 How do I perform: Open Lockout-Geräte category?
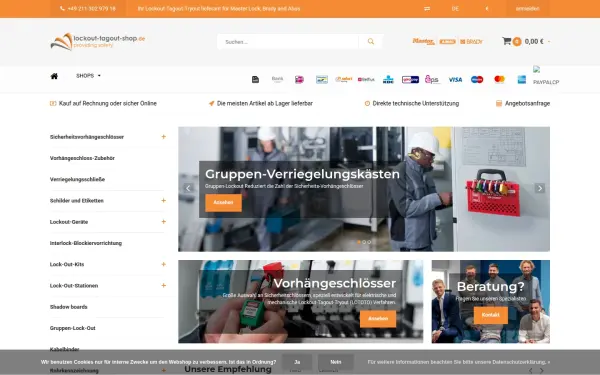(69, 222)
